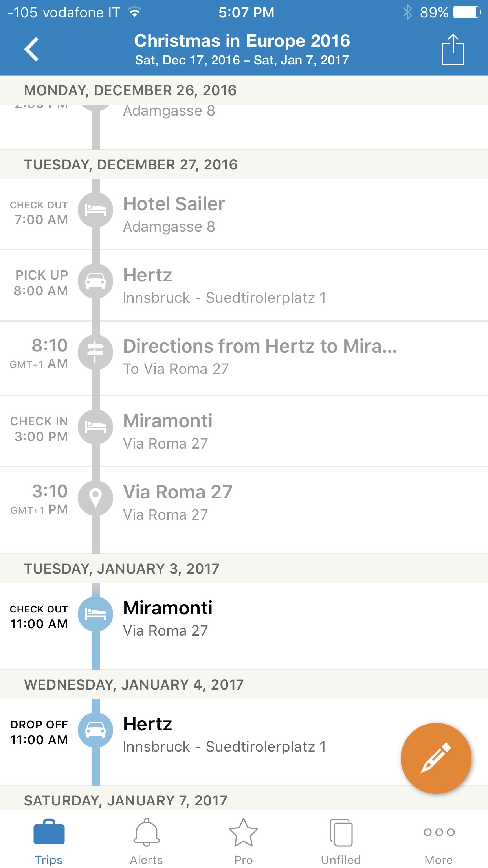
Task: Open Directions from Hertz to Miramonti entry
Action: pos(244,359)
